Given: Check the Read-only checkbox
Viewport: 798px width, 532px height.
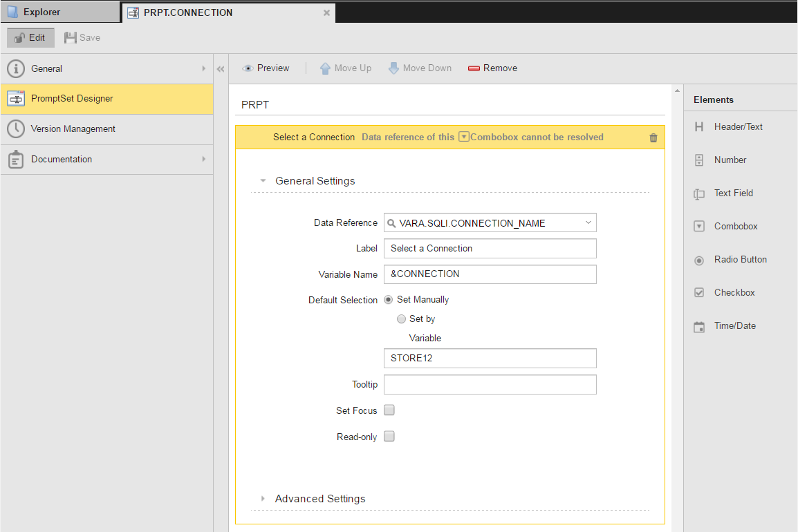Looking at the screenshot, I should click(x=389, y=437).
